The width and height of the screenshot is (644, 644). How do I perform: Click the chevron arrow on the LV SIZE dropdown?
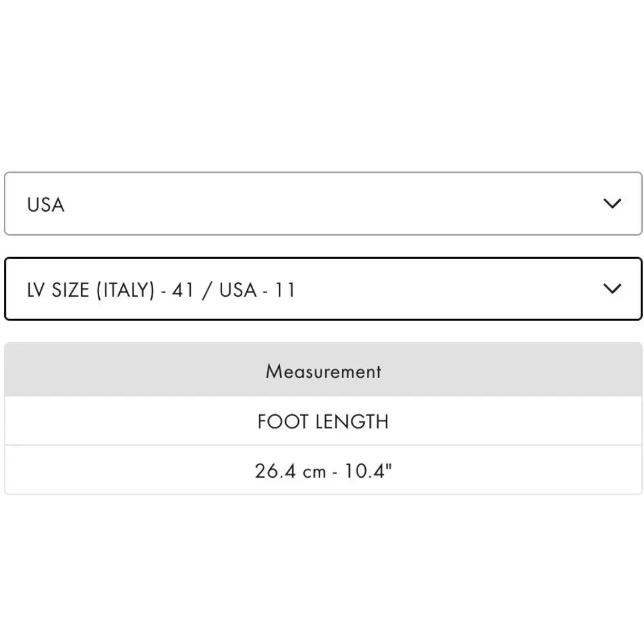(x=612, y=289)
